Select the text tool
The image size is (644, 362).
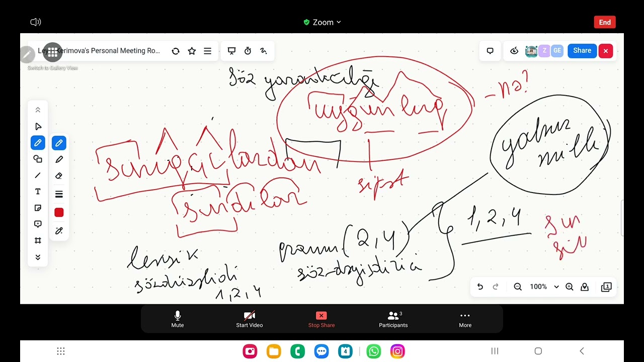point(38,192)
